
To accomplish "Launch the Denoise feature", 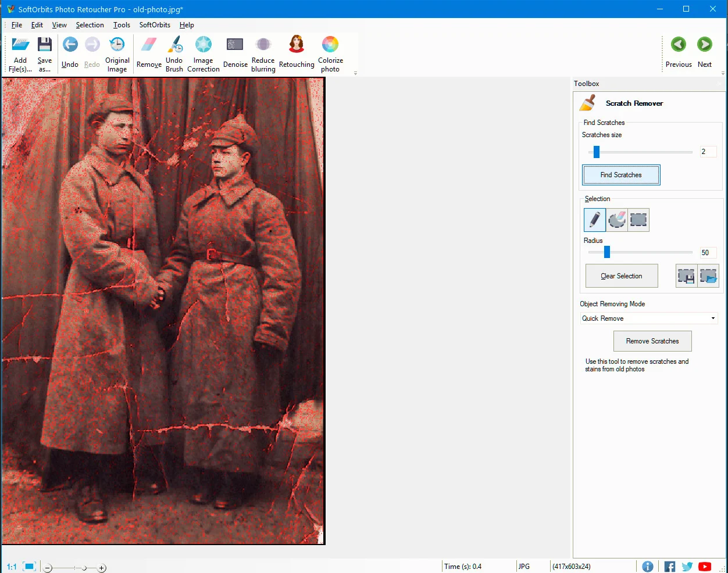I will point(235,51).
